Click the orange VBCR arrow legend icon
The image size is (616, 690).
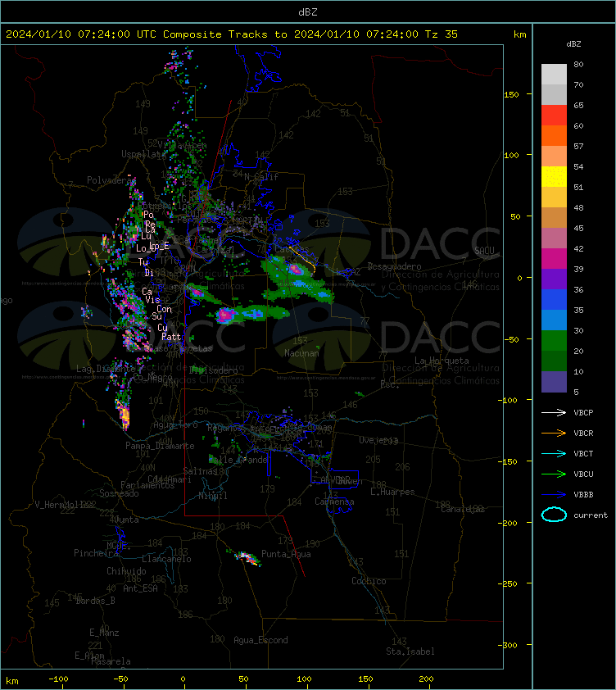pos(554,433)
